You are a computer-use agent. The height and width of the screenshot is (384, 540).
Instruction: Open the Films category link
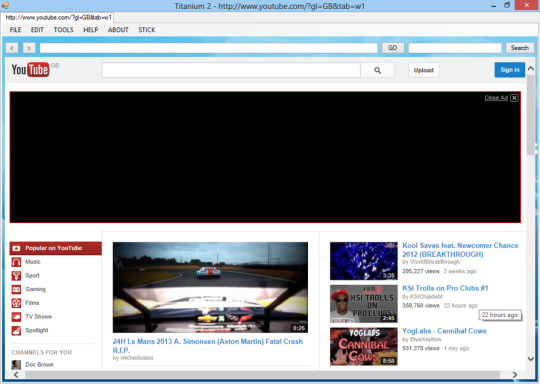(32, 303)
